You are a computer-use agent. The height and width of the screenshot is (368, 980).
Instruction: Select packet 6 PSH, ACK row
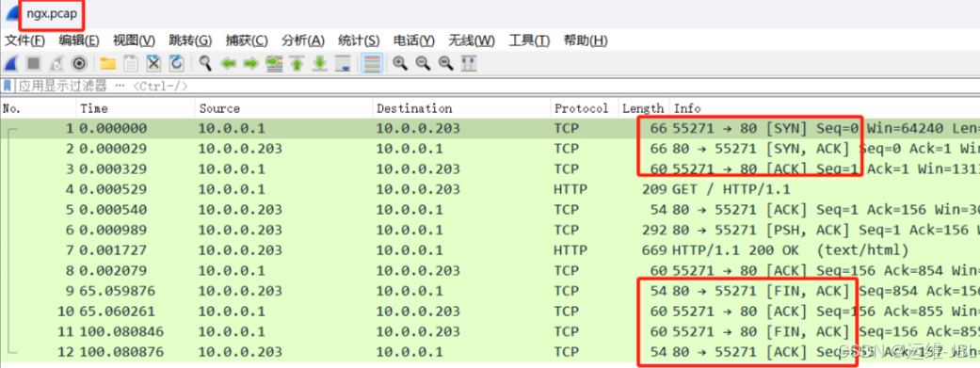(x=490, y=230)
